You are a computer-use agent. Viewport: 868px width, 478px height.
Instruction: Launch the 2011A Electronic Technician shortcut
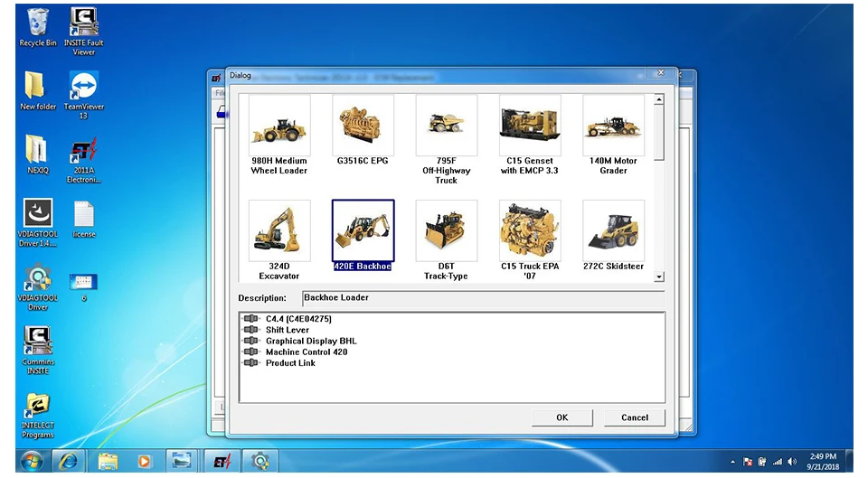(83, 159)
